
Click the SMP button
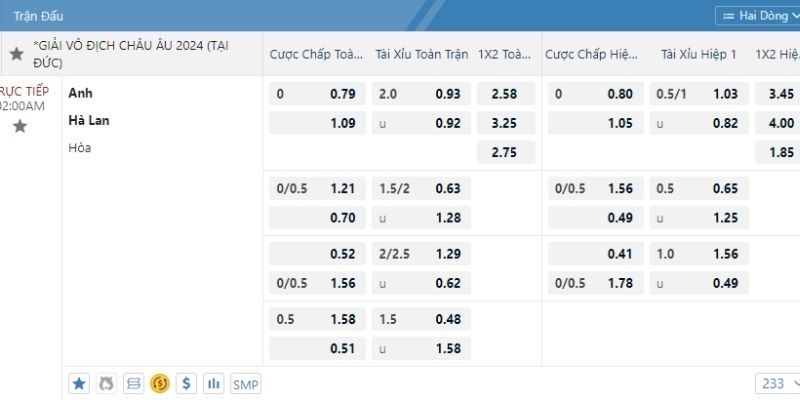pos(245,383)
